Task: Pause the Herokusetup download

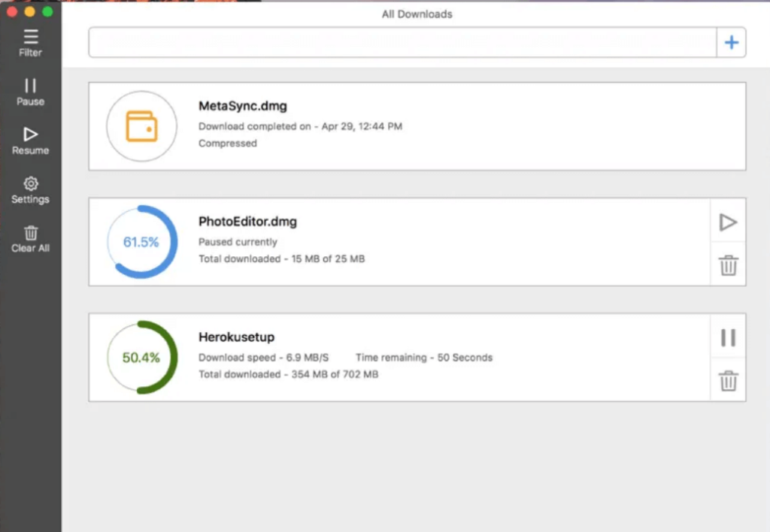Action: [728, 337]
